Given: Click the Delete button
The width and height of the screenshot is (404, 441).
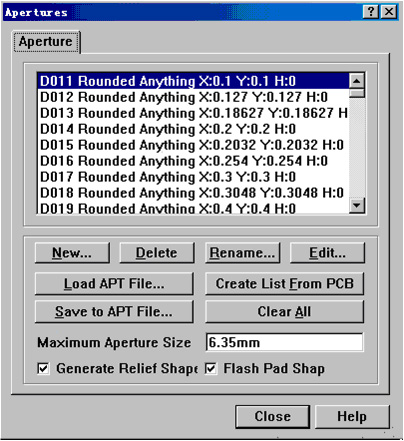Looking at the screenshot, I should click(x=157, y=253).
